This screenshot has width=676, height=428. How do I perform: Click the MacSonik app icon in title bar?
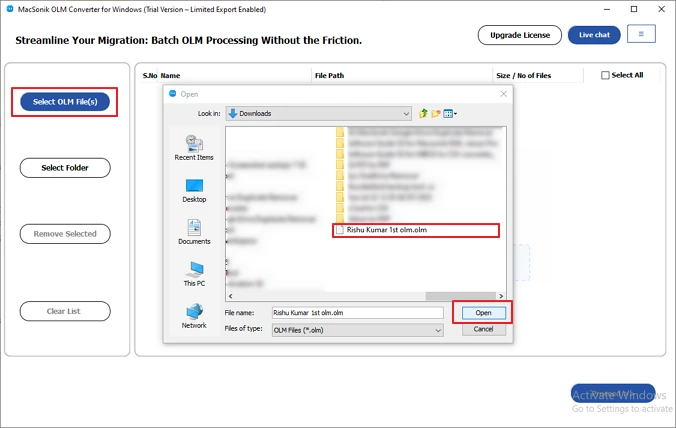(x=9, y=9)
